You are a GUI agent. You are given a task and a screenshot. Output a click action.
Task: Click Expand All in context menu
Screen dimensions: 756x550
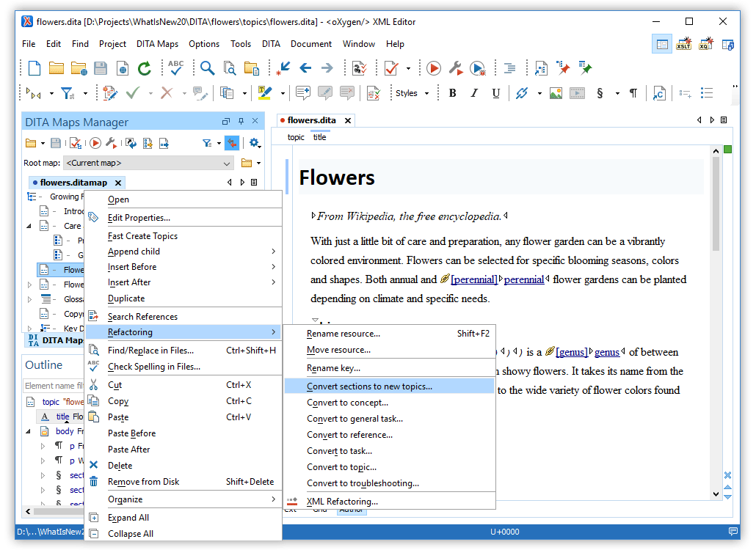pyautogui.click(x=183, y=518)
